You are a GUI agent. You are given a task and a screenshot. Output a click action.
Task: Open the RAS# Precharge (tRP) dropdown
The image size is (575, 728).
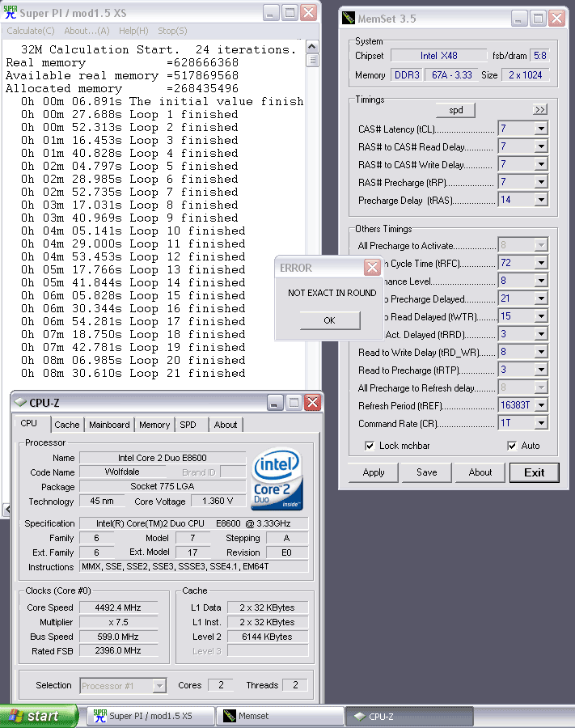541,181
